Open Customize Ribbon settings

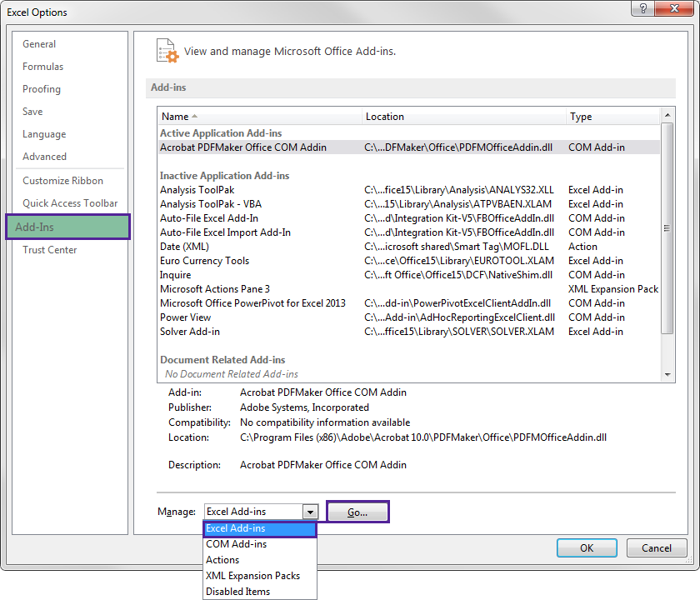pos(63,181)
